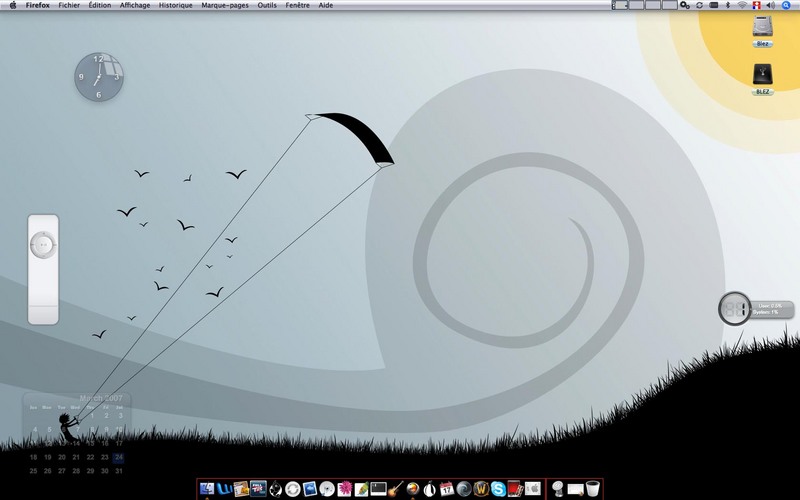This screenshot has width=800, height=500.
Task: Launch GarageBand guitar icon in Dock
Action: (395, 489)
